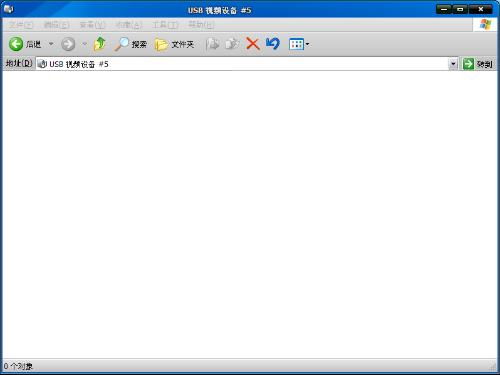Expand the Back history dropdown arrow
Screen dimensions: 500x375
pyautogui.click(x=51, y=44)
